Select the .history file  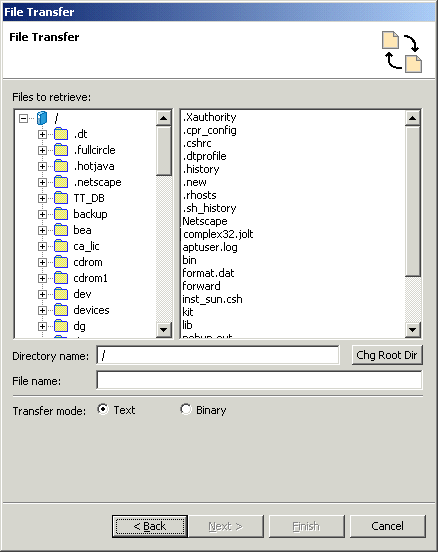click(201, 169)
